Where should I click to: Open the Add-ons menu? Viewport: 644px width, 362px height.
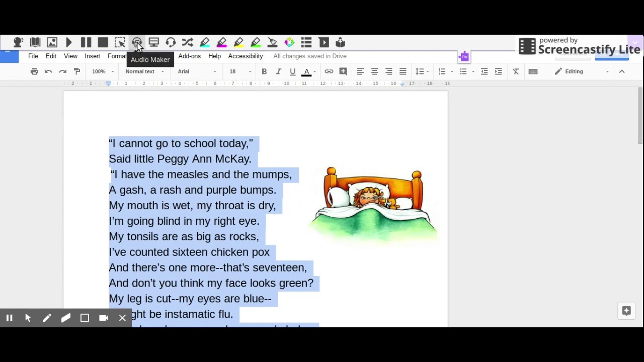pos(189,56)
